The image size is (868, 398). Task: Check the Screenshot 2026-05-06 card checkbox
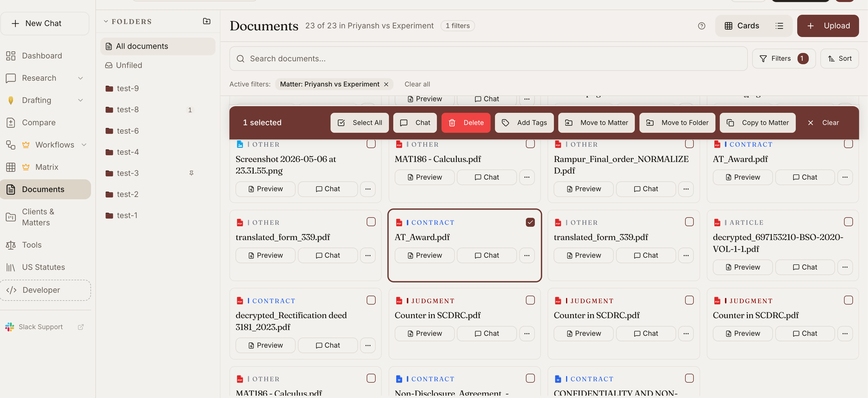click(371, 144)
